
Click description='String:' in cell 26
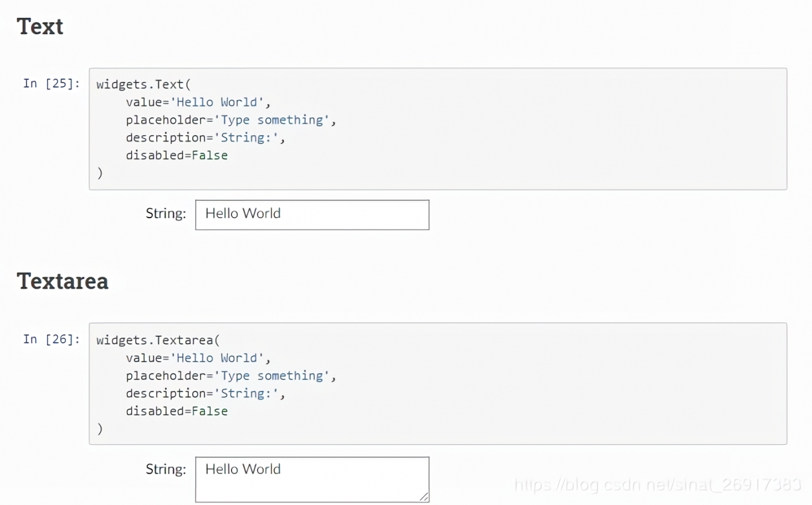206,393
